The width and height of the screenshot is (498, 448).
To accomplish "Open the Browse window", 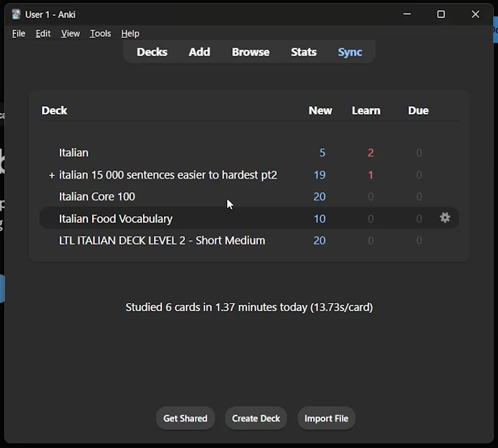I will pyautogui.click(x=250, y=52).
